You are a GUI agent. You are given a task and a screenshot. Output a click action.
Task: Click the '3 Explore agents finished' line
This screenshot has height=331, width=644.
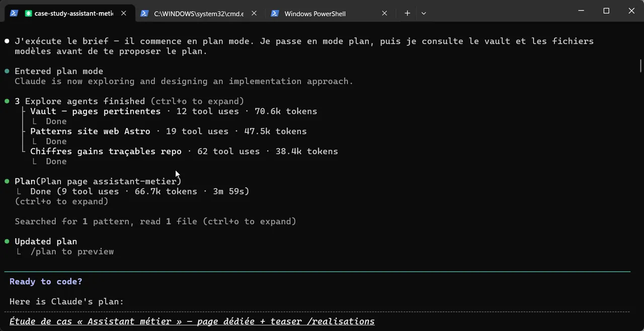point(129,101)
